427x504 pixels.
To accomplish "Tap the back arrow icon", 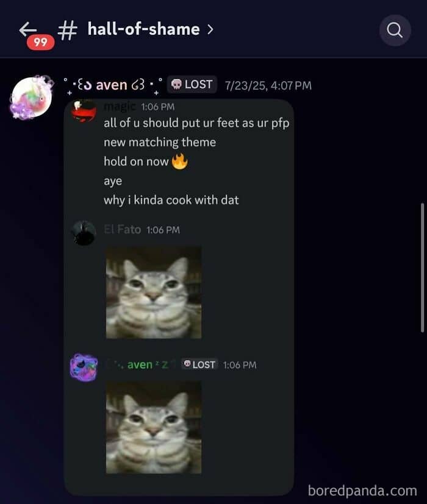I will point(27,29).
